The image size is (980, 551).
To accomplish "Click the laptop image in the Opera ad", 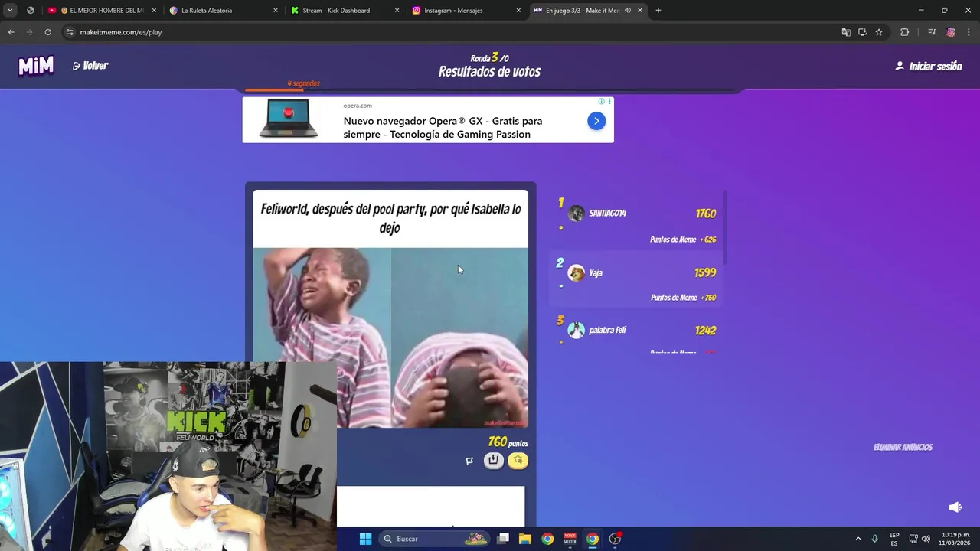I will pos(289,119).
